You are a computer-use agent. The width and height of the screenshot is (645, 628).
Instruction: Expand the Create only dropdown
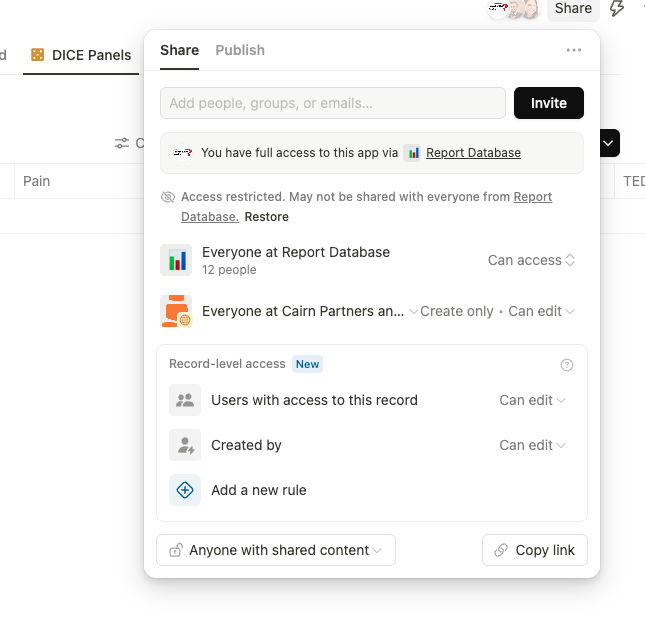coord(452,311)
